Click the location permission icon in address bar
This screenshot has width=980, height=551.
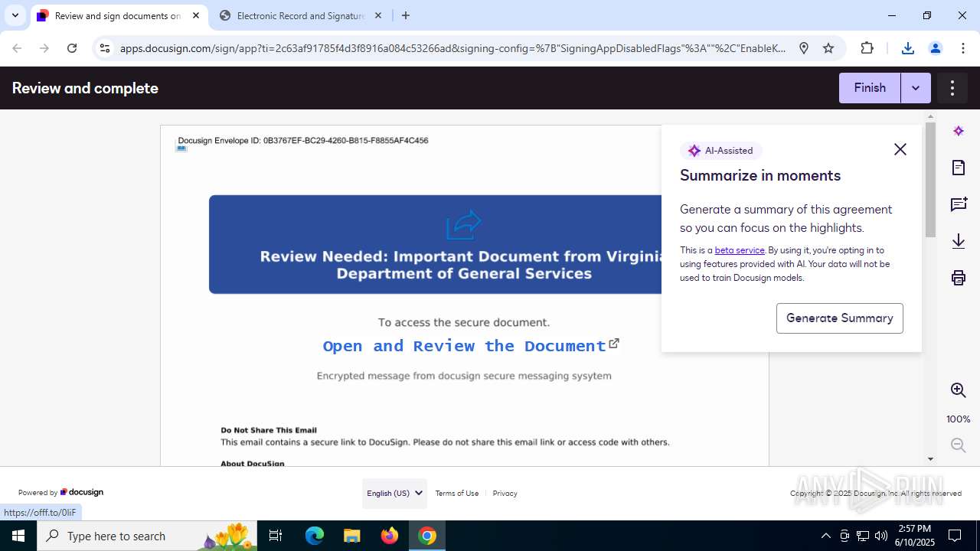804,48
